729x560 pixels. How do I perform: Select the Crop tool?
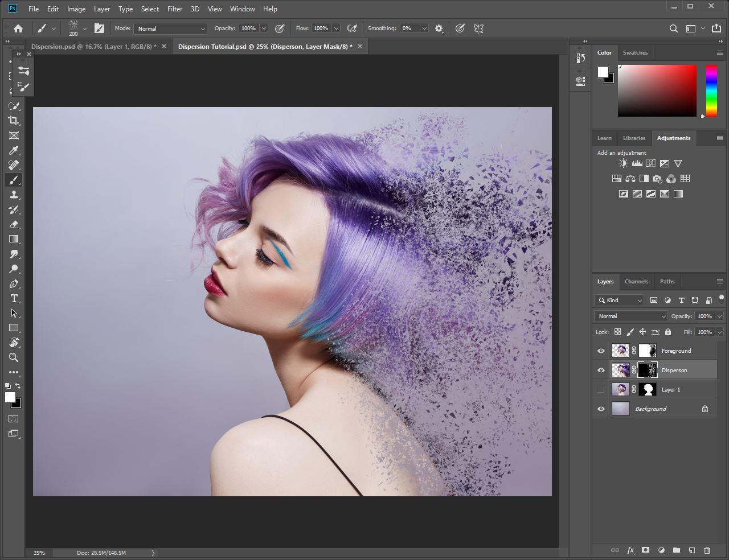coord(14,121)
